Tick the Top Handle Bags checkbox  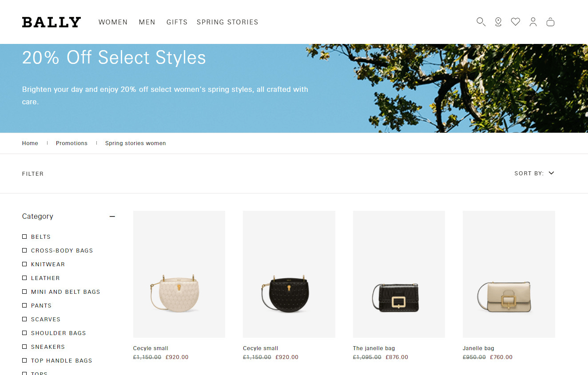(24, 360)
